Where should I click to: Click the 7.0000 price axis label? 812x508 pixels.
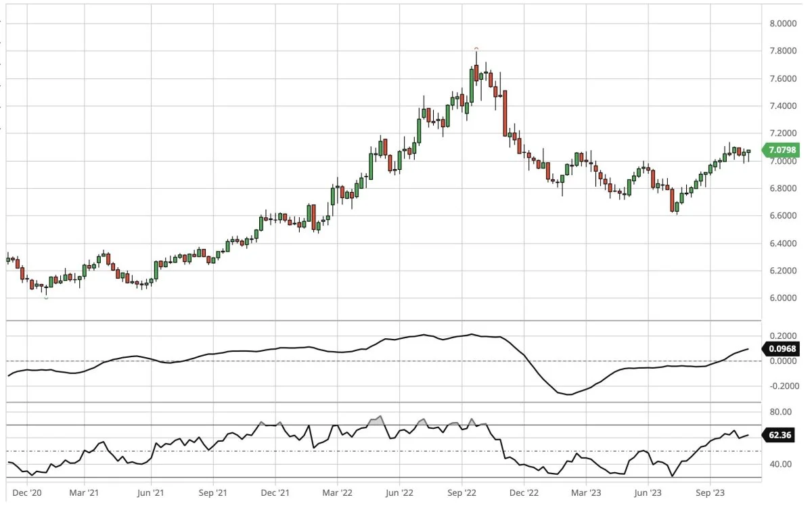pyautogui.click(x=784, y=161)
